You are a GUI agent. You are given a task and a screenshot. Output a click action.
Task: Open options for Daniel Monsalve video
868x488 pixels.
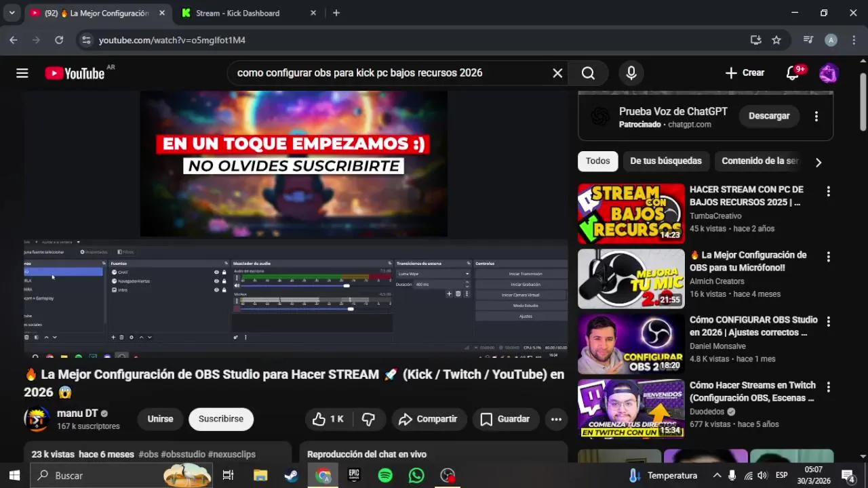click(828, 322)
